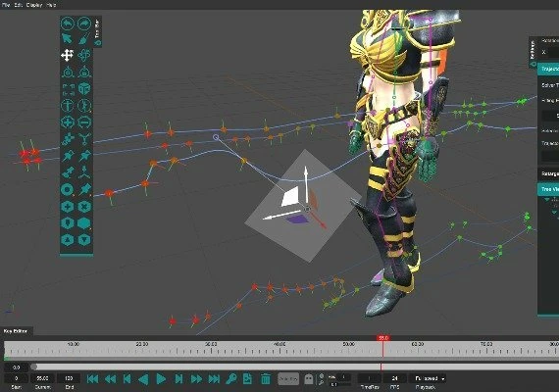Screen dimensions: 559x392
Task: Open the Edit menu
Action: pos(19,5)
